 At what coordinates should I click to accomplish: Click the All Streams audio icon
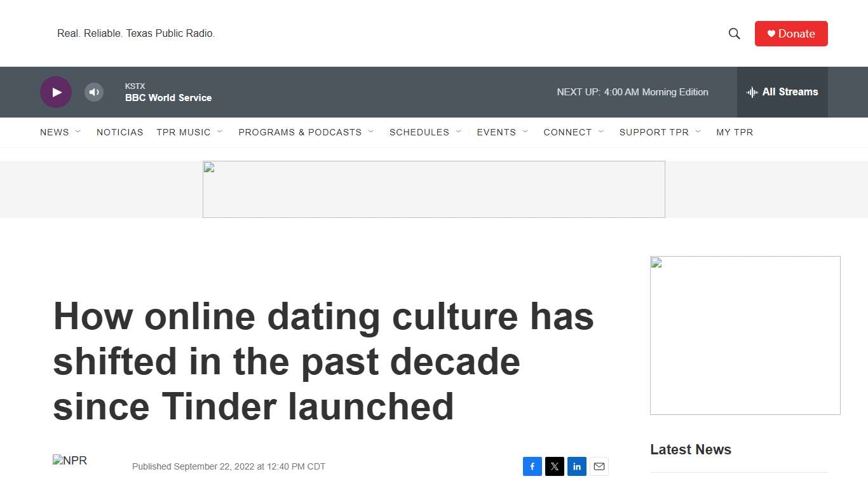[x=752, y=92]
